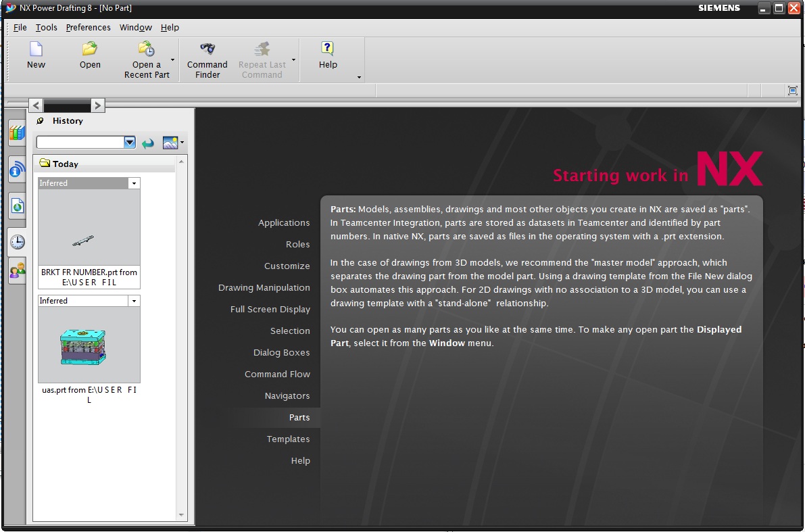The height and width of the screenshot is (532, 805).
Task: Click the NX application logo icon
Action: [10, 7]
